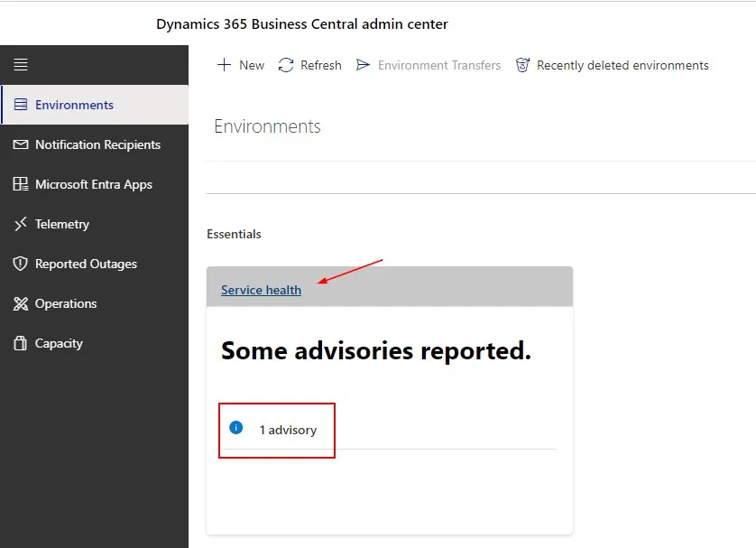Click the Environment Transfers arrow icon
Screen dimensions: 756x548
pos(363,65)
